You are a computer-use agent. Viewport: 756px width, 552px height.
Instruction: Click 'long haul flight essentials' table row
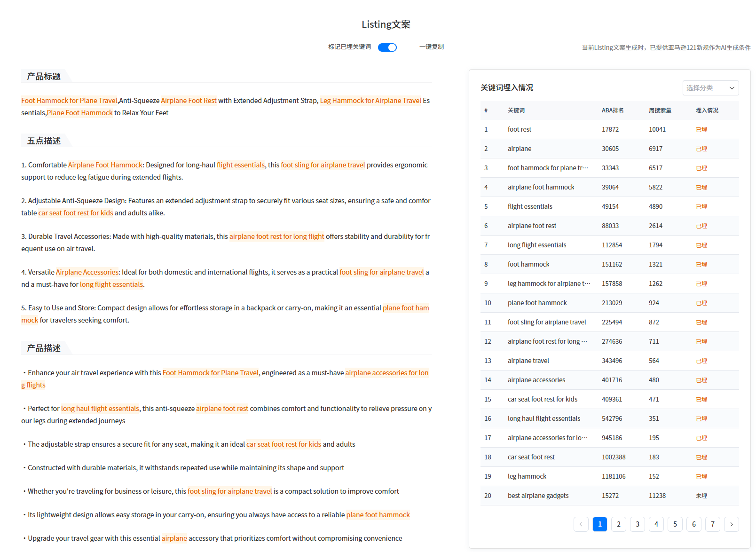pos(610,418)
